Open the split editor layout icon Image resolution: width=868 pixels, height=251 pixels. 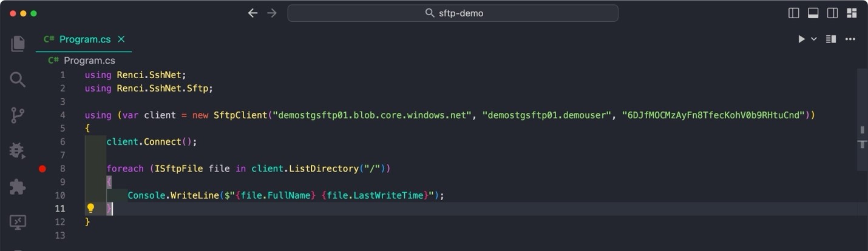(831, 39)
